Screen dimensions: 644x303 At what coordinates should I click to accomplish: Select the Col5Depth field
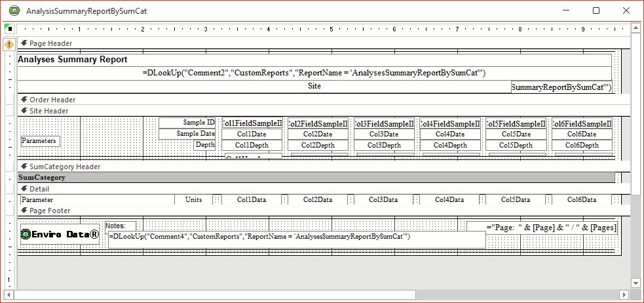(x=516, y=145)
